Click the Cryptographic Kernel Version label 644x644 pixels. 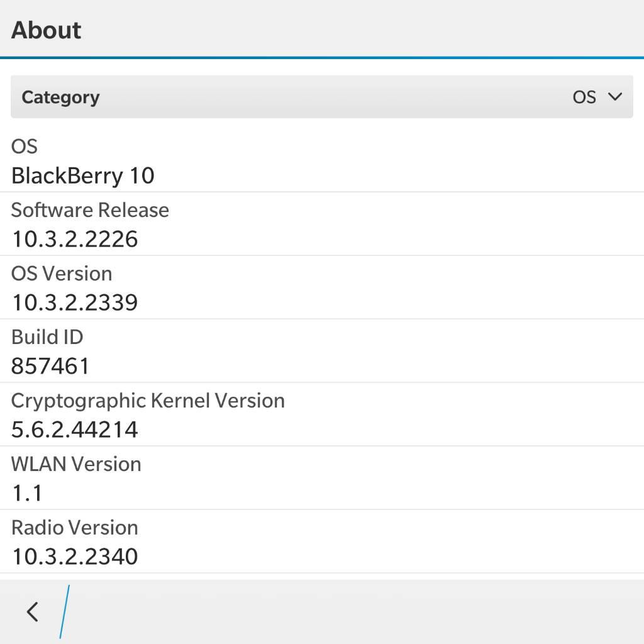[148, 401]
